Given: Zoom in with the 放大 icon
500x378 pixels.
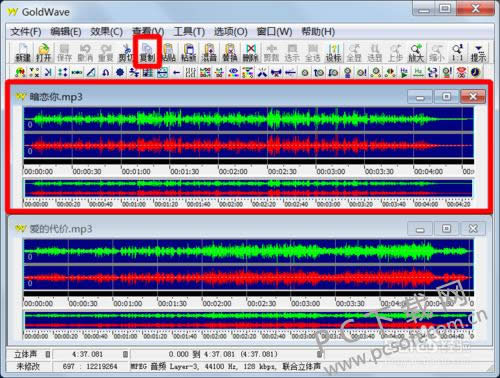Looking at the screenshot, I should 416,53.
